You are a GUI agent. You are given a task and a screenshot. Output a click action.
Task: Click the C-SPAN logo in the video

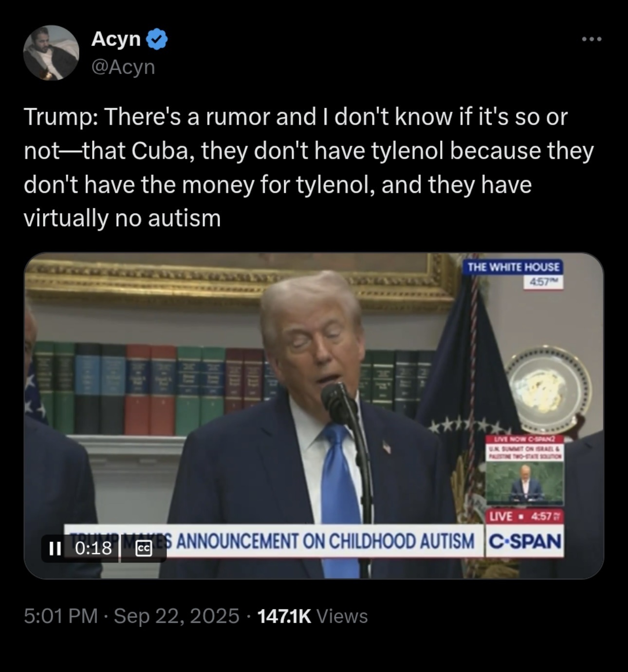coord(525,541)
